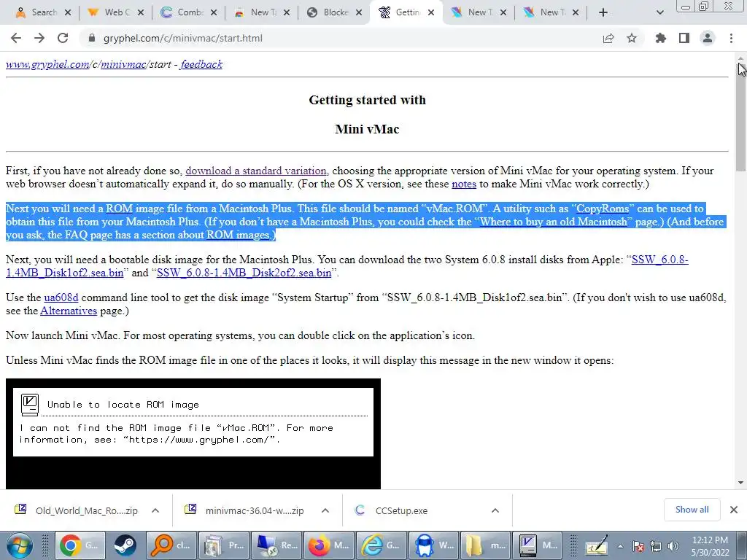Viewport: 747px width, 560px height.
Task: Open the feedback link
Action: click(x=201, y=64)
